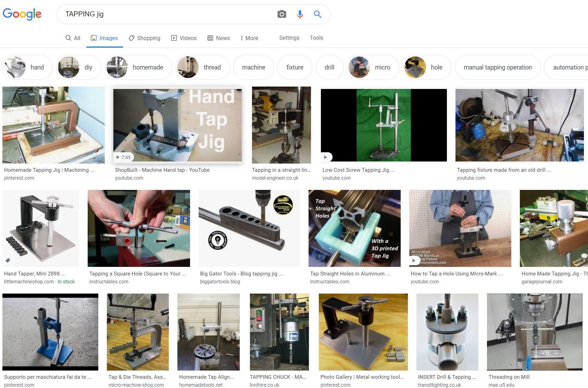
Task: Click the camera icon to search by image
Action: click(x=281, y=14)
